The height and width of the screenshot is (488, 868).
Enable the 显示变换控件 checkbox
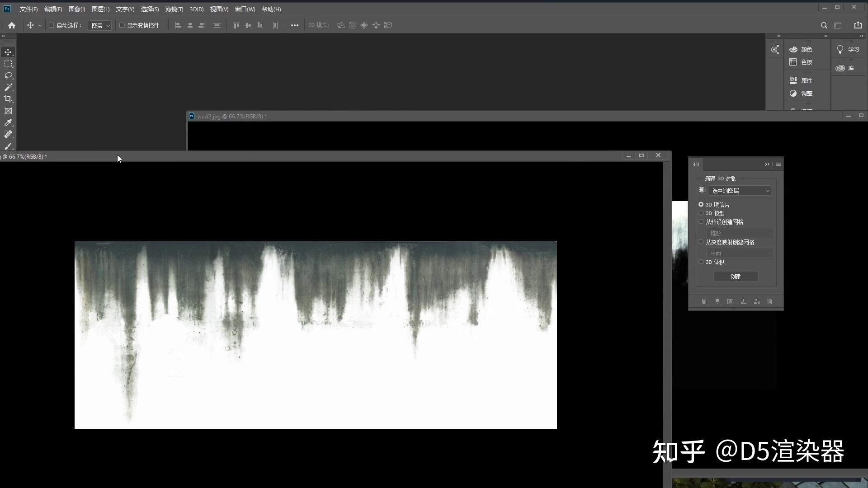tap(122, 25)
